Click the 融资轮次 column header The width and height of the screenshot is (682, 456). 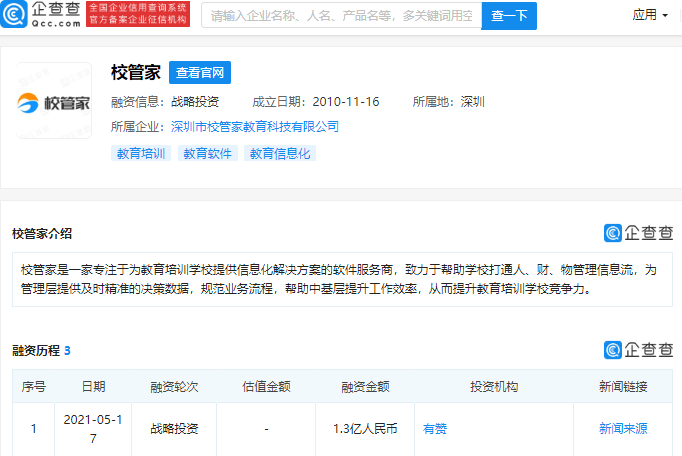click(x=174, y=386)
